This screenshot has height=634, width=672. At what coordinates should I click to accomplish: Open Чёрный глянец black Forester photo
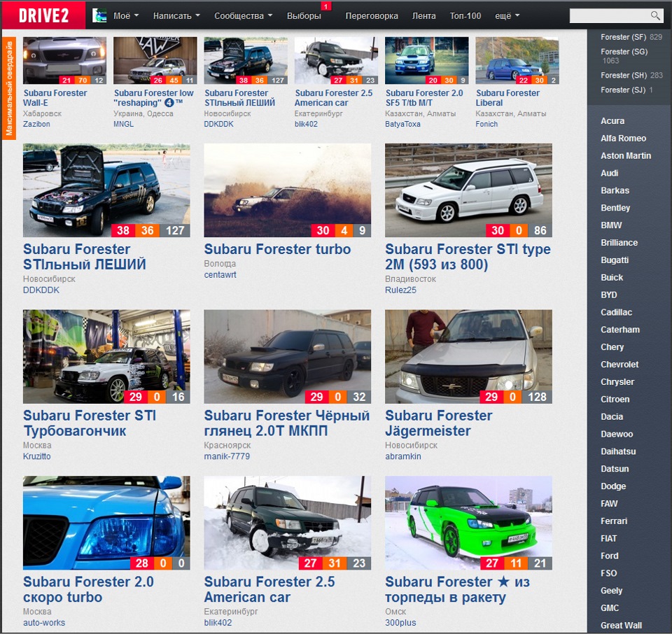click(287, 356)
